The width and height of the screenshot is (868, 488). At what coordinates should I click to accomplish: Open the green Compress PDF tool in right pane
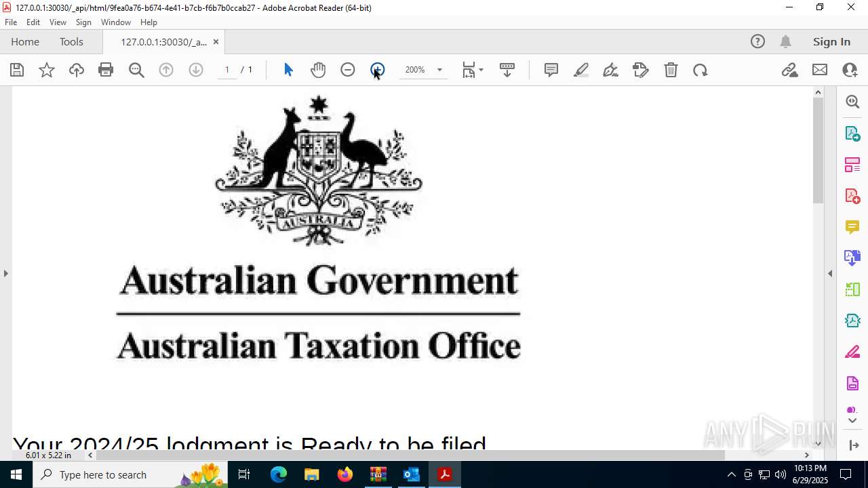click(x=852, y=289)
